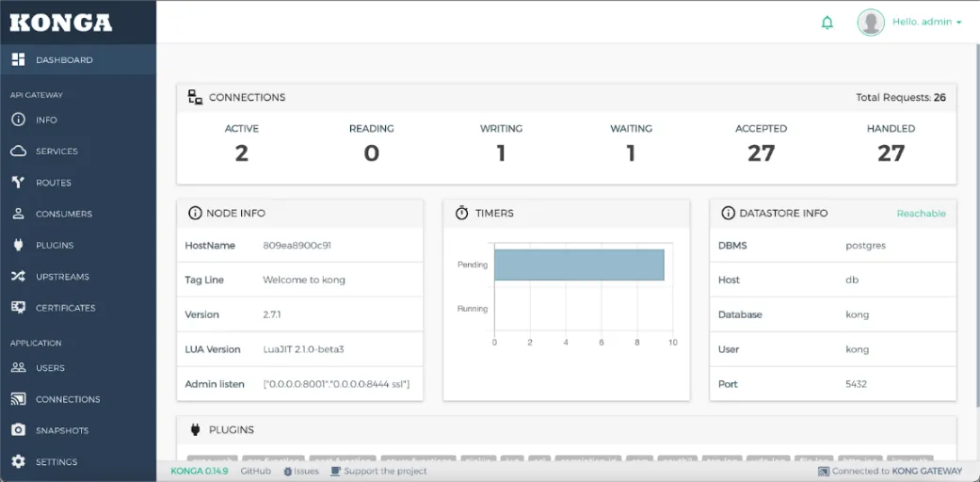Image resolution: width=980 pixels, height=482 pixels.
Task: Click the Plugins plug icon in sidebar
Action: (x=18, y=245)
